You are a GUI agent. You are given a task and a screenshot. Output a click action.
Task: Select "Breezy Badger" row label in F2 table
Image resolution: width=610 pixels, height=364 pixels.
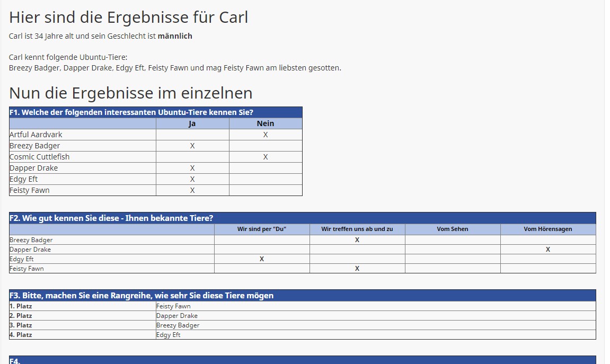pos(31,240)
